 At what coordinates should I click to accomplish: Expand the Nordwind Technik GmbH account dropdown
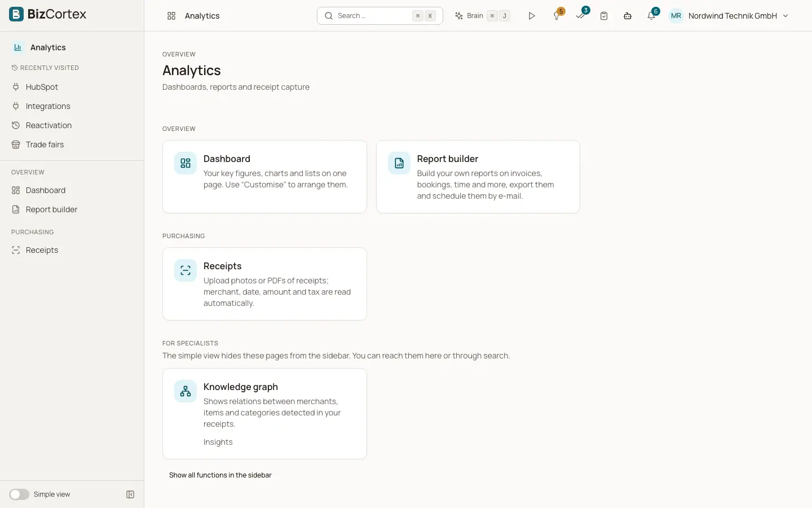pos(785,16)
